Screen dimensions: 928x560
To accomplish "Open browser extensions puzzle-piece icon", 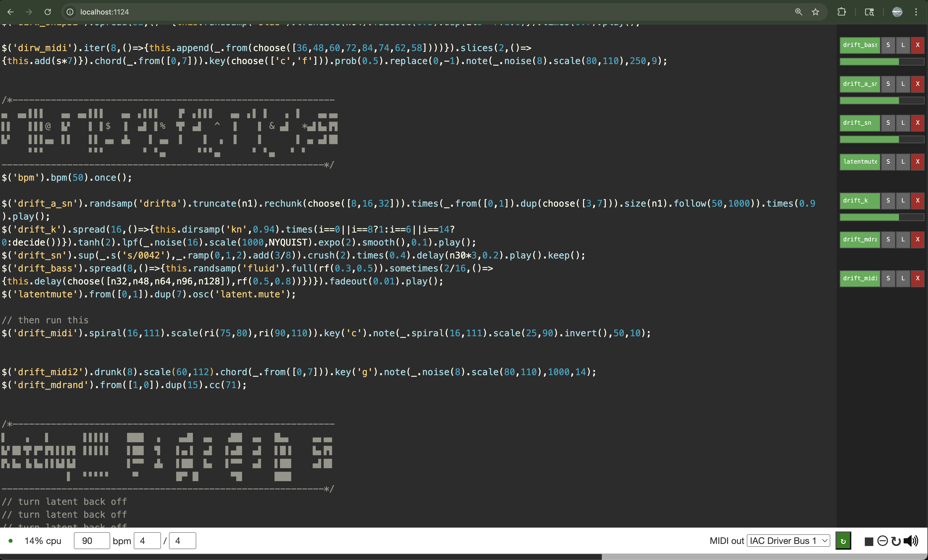I will pos(842,12).
